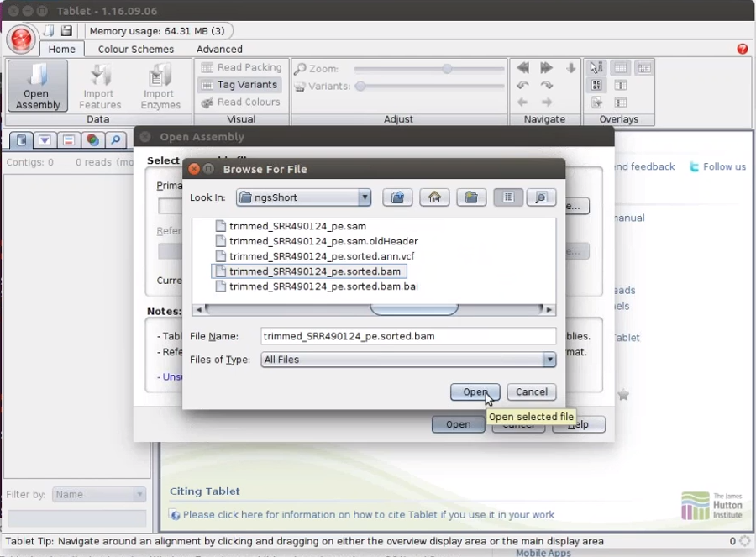Click the citing Tablet information link
Screen dimensions: 756x557
click(x=369, y=514)
